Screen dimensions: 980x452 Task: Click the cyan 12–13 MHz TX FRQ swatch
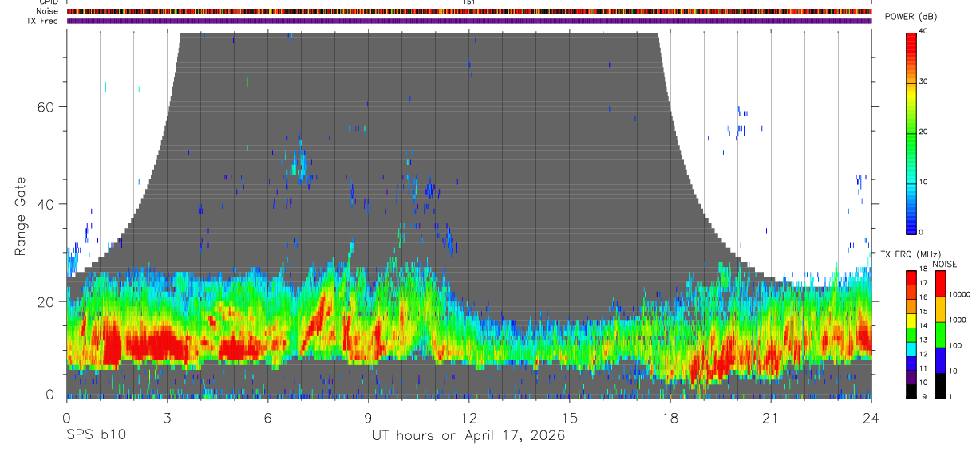click(911, 349)
